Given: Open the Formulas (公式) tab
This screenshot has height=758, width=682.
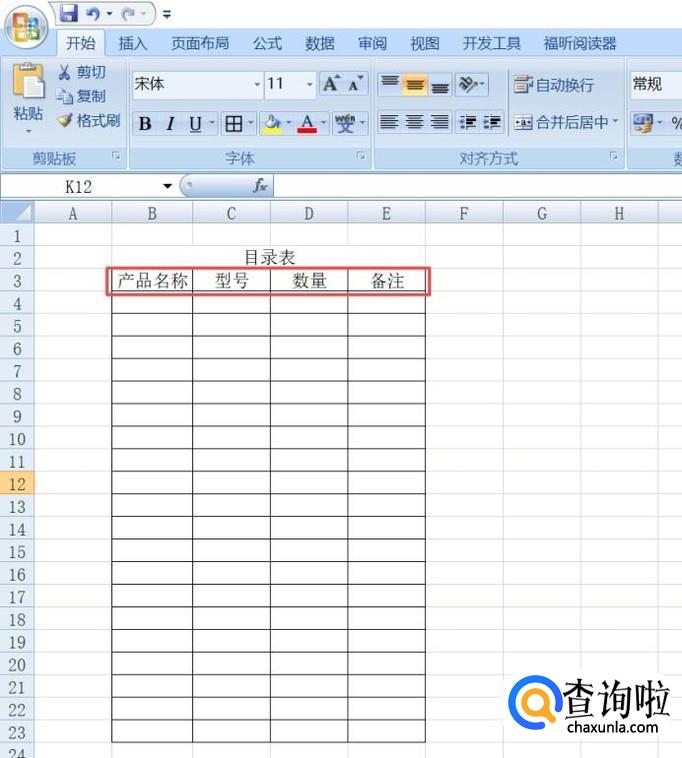Looking at the screenshot, I should (267, 43).
